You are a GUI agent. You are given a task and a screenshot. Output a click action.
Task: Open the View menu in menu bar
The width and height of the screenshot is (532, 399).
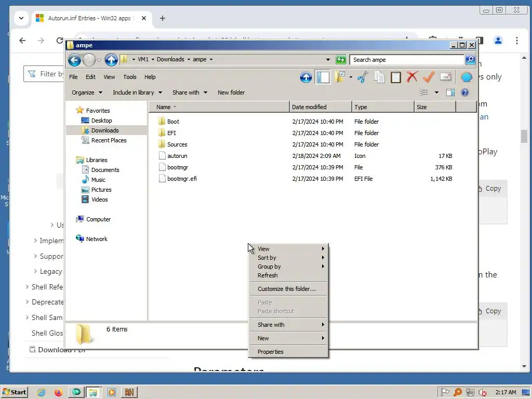[109, 77]
